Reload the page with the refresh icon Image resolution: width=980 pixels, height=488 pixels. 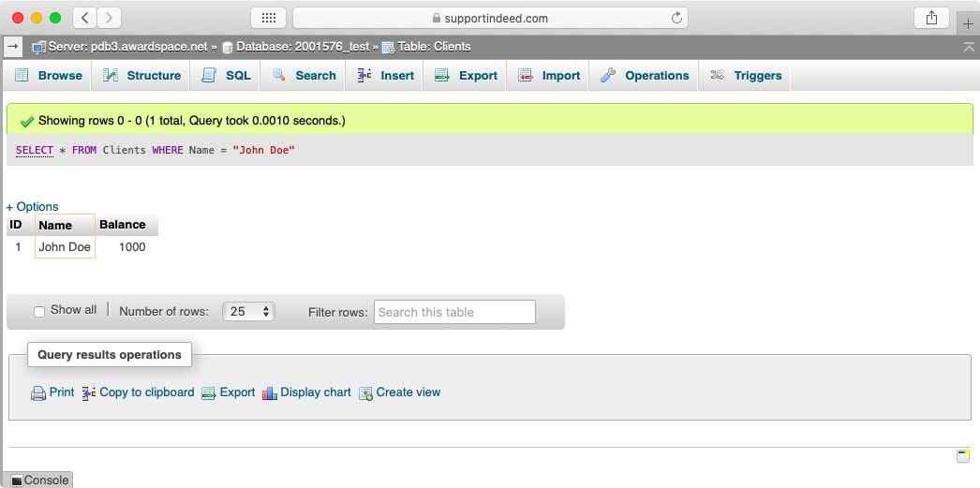[676, 18]
